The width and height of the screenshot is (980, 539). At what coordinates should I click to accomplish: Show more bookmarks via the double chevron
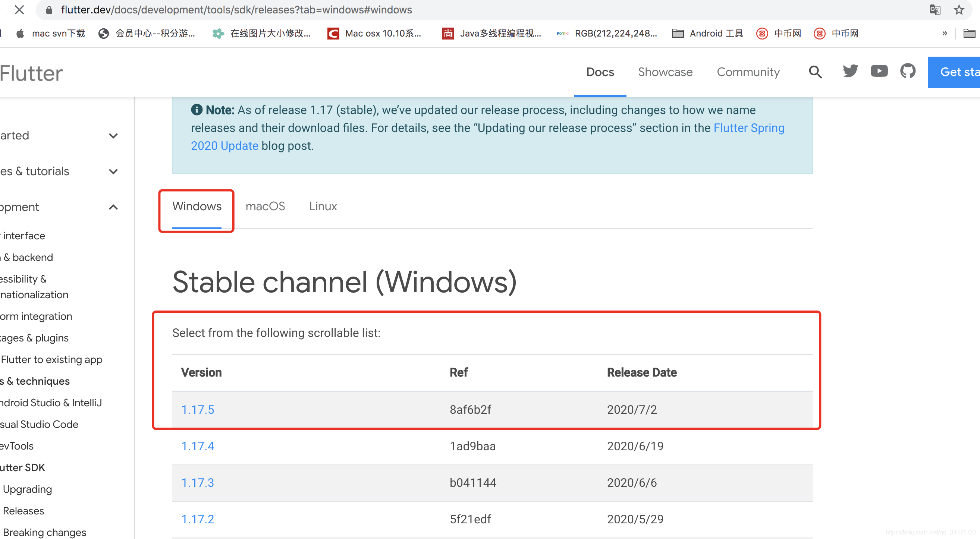click(945, 34)
